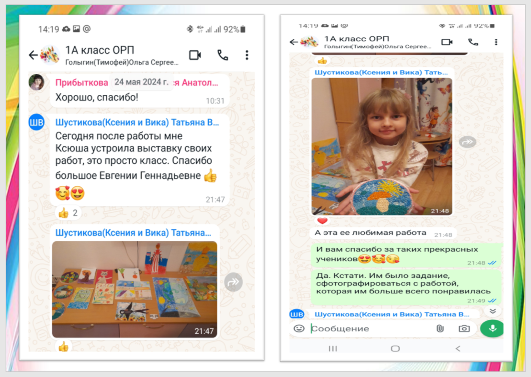
Task: Tap video call icon in right chat
Action: click(447, 42)
